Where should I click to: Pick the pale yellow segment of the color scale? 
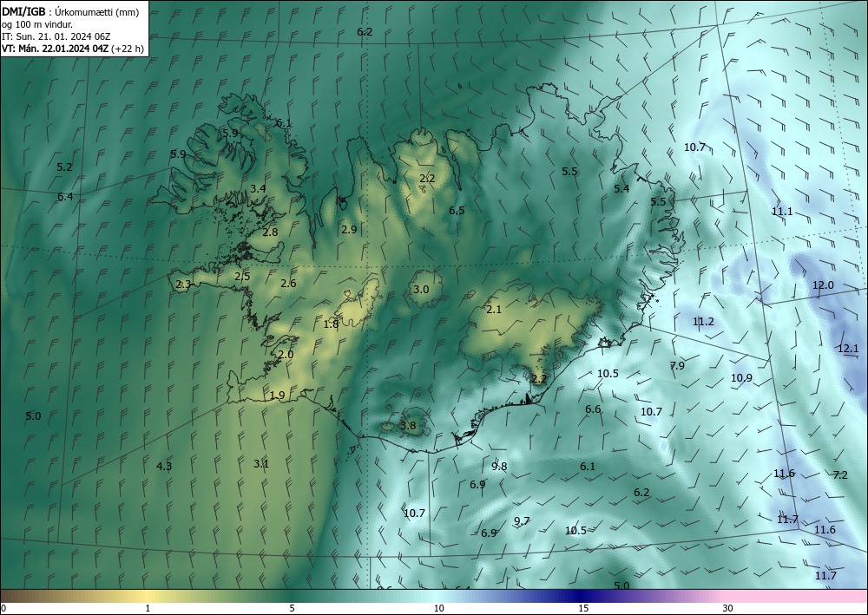point(149,596)
